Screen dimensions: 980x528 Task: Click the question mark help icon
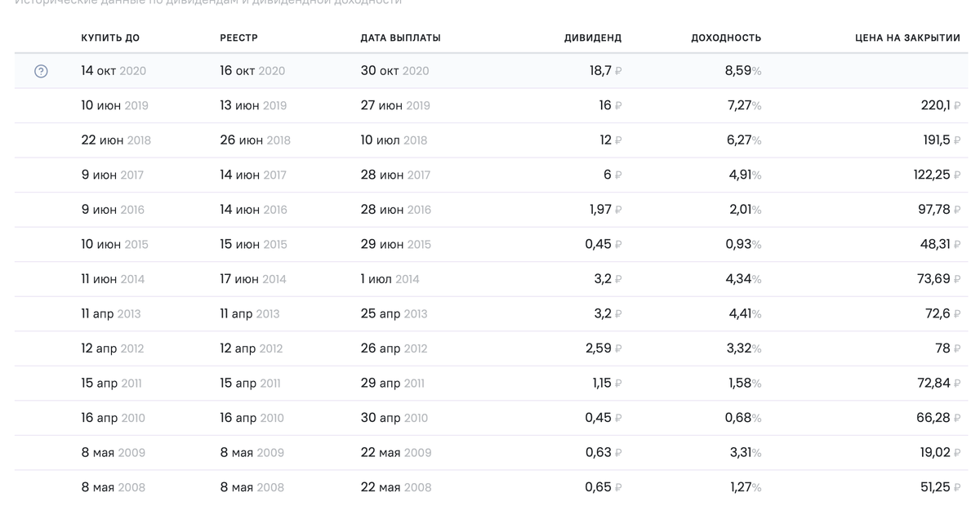[41, 71]
